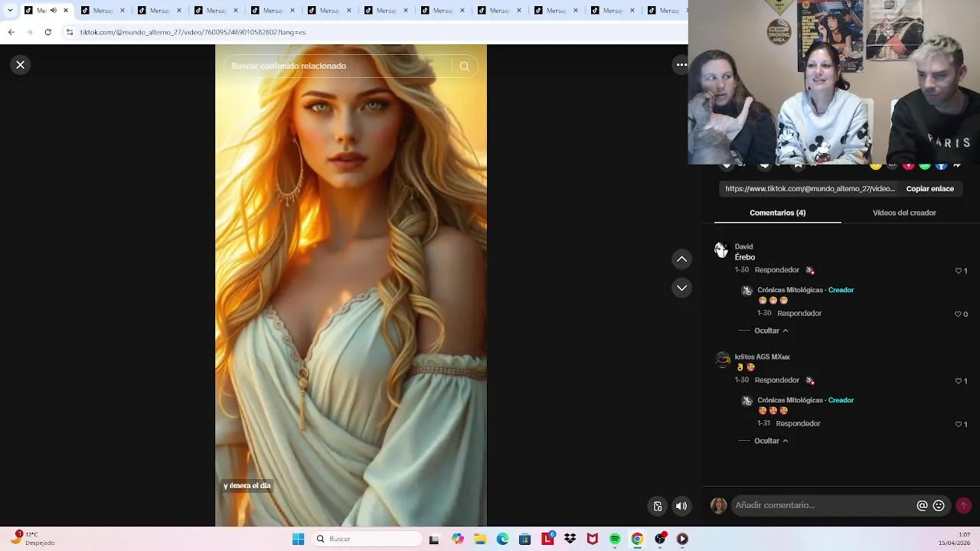Like krlitos AGS MX's comment
This screenshot has width=980, height=551.
pyautogui.click(x=958, y=381)
